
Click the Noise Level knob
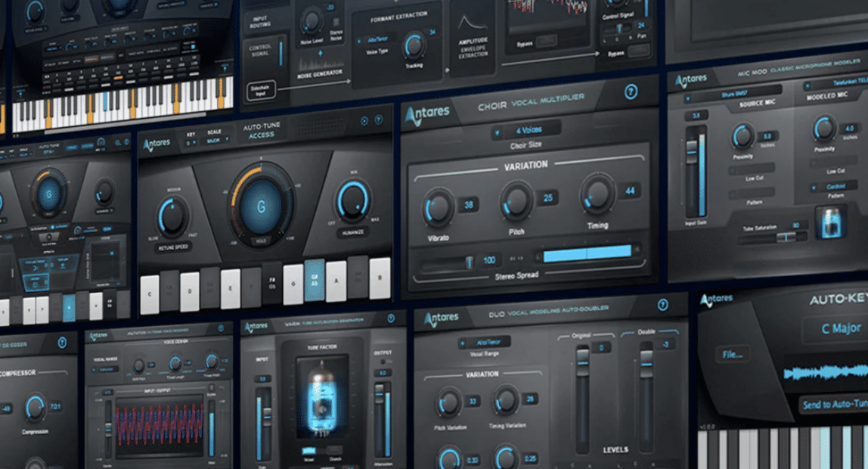point(311,21)
